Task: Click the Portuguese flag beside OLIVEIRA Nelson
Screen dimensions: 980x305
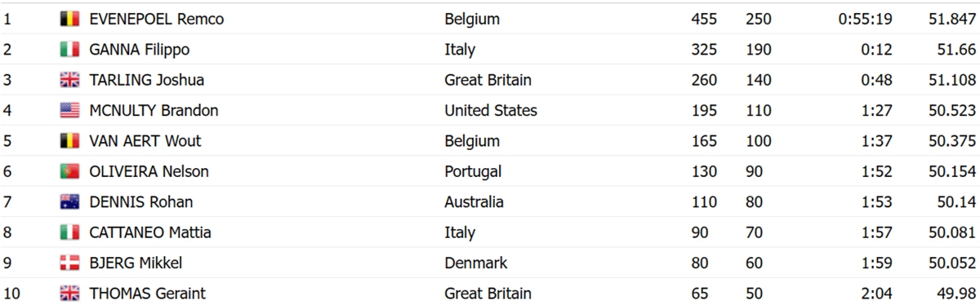Action: (69, 171)
